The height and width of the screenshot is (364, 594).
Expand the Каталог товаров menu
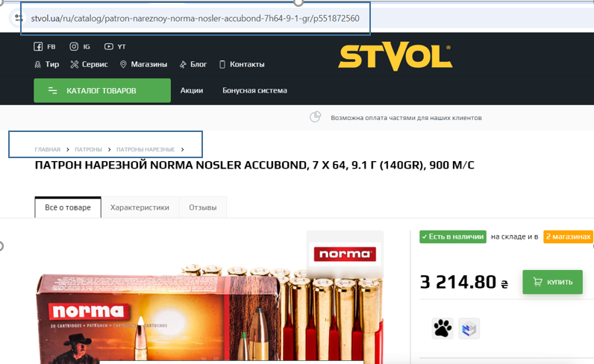tap(101, 91)
